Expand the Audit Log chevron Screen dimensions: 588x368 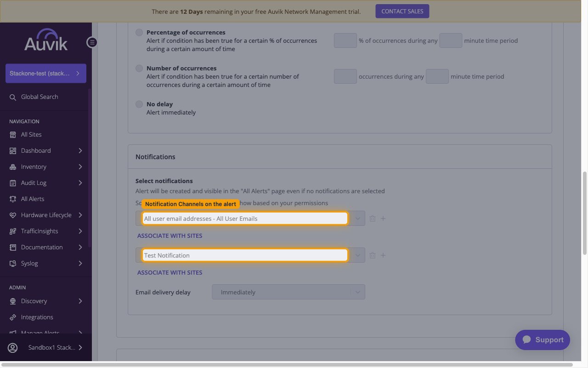(80, 183)
